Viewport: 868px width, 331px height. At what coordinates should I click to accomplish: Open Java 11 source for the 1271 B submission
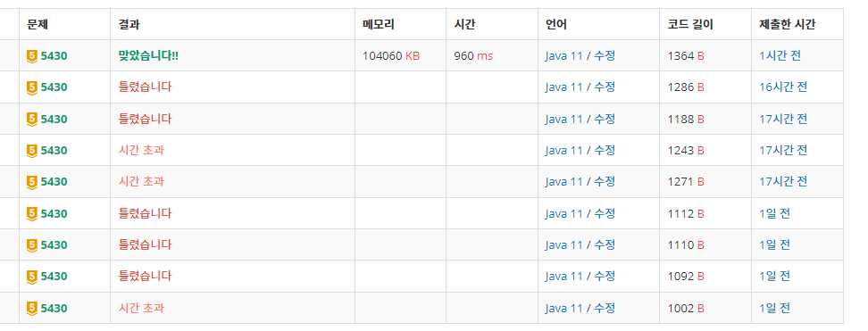point(564,181)
